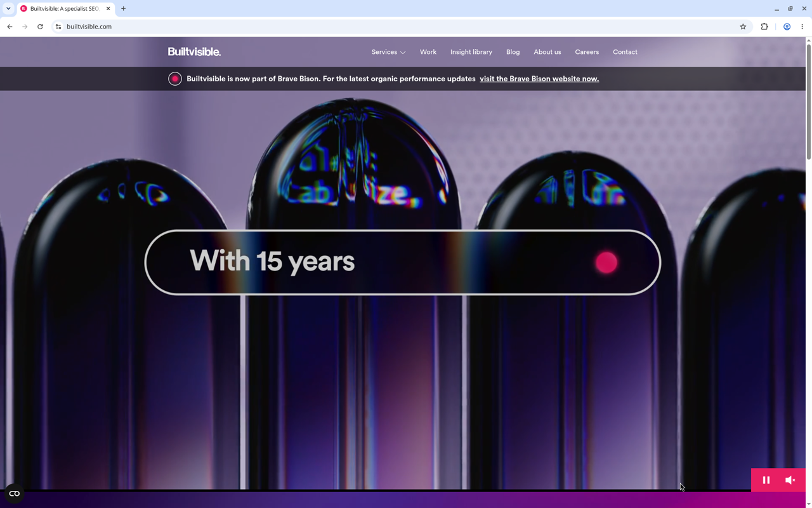Expand the Services dropdown menu
The image size is (812, 508).
click(388, 52)
